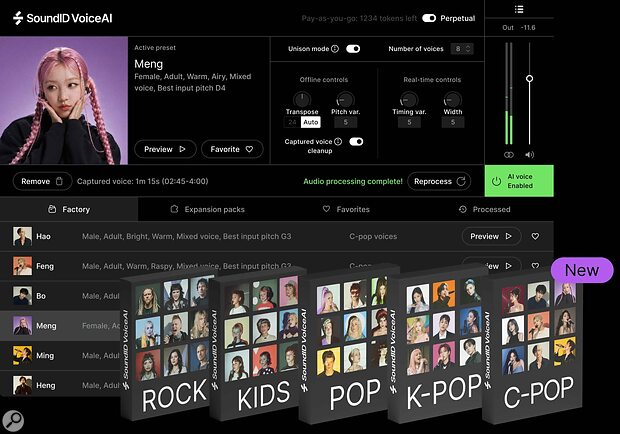Click the SoundID VoiceAI logo

point(62,18)
